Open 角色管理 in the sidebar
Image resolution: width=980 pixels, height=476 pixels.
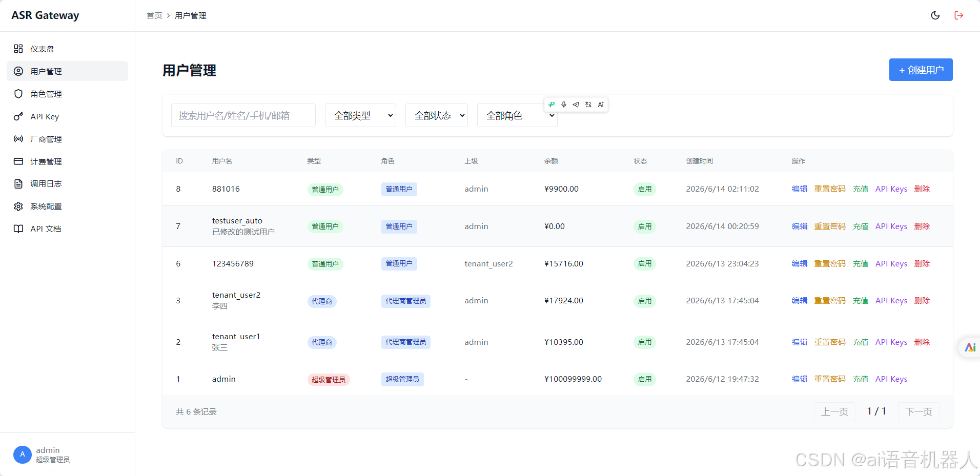(x=67, y=94)
